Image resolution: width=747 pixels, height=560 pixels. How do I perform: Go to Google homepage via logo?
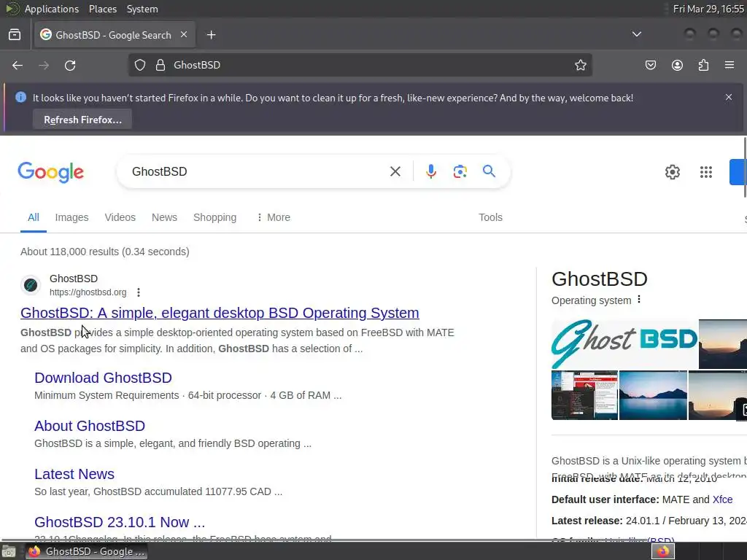coord(50,172)
